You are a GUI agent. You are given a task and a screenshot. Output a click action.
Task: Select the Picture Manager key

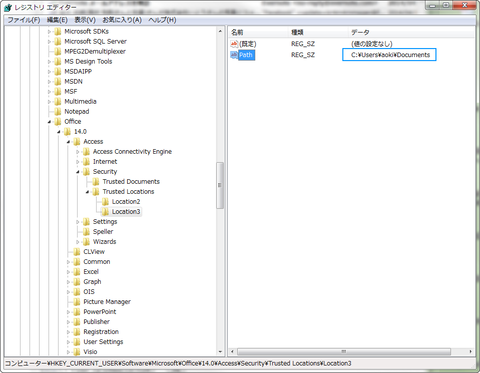click(107, 302)
